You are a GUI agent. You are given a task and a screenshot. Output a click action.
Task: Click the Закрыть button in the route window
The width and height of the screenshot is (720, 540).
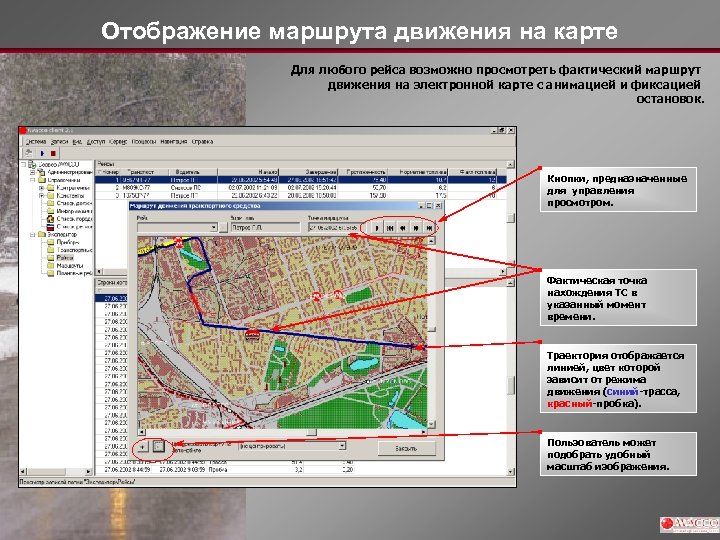(x=406, y=448)
